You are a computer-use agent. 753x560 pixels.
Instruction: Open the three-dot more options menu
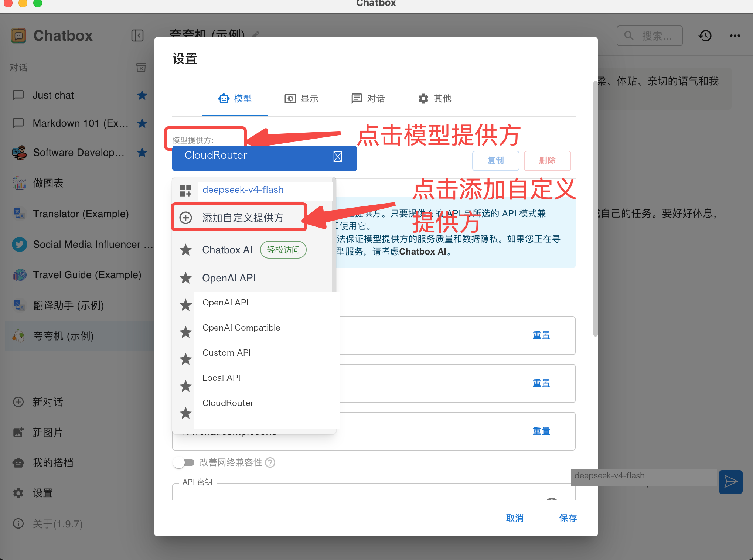click(735, 35)
